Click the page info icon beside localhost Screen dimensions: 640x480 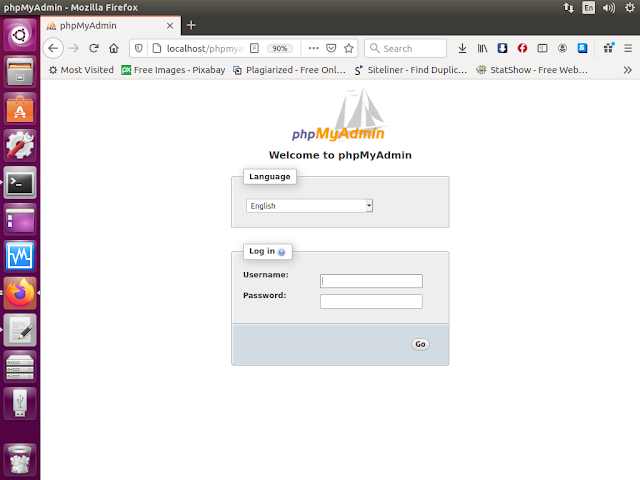tap(157, 49)
